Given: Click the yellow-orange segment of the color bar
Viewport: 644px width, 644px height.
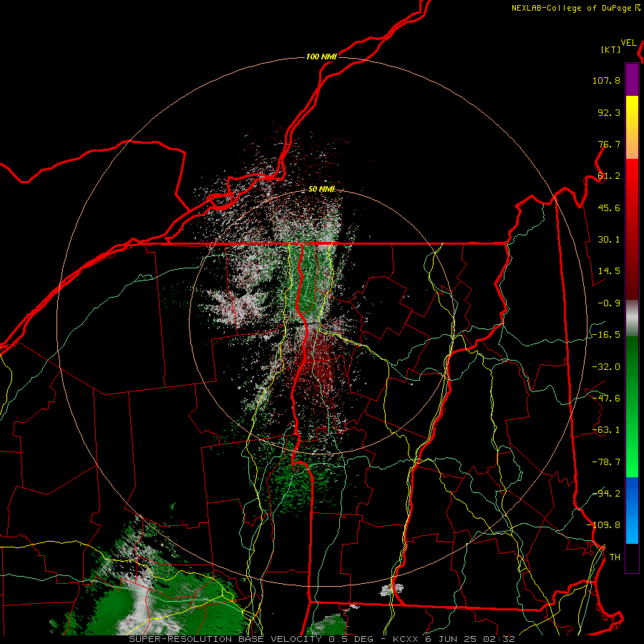Looking at the screenshot, I should pos(632,127).
